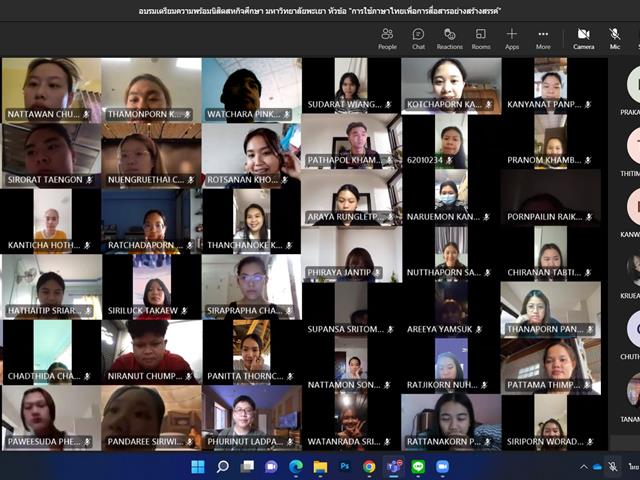640x480 pixels.
Task: Select KANYANAT PANP video tile
Action: pyautogui.click(x=551, y=85)
